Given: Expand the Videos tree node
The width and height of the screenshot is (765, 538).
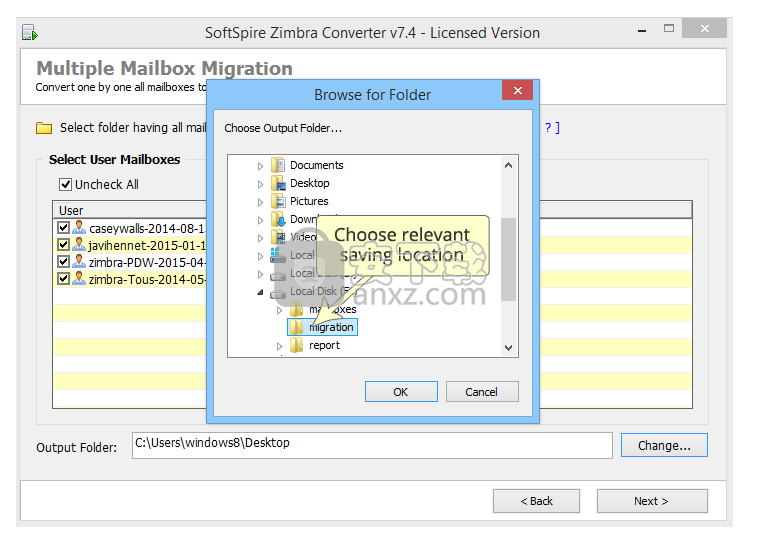Looking at the screenshot, I should [x=260, y=238].
